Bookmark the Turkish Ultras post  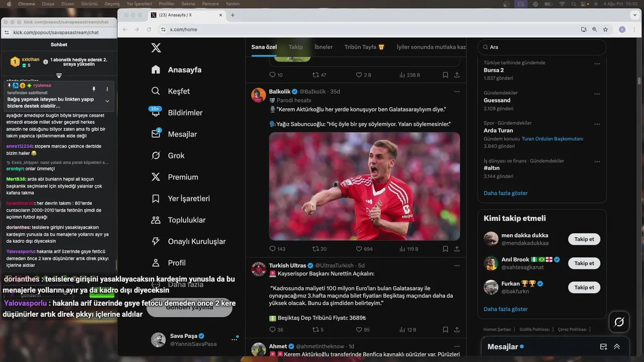click(x=445, y=330)
